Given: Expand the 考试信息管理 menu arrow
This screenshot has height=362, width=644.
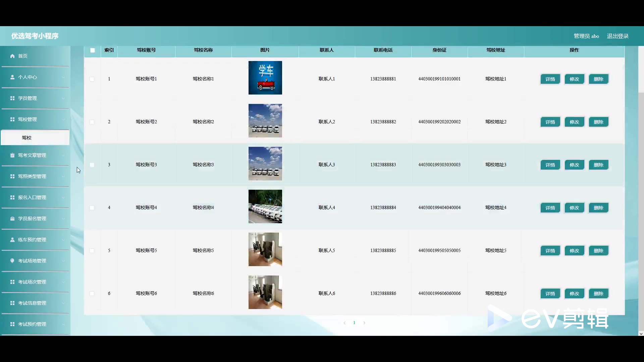Looking at the screenshot, I should point(63,303).
